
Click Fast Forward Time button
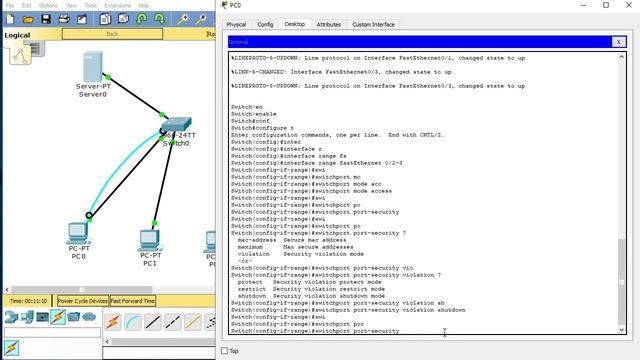133,301
